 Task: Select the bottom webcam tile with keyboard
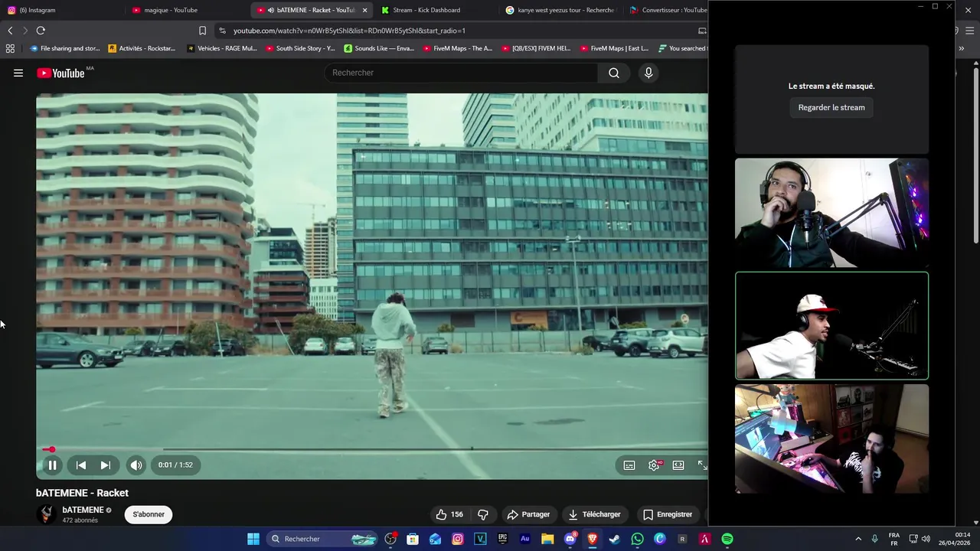pos(831,439)
